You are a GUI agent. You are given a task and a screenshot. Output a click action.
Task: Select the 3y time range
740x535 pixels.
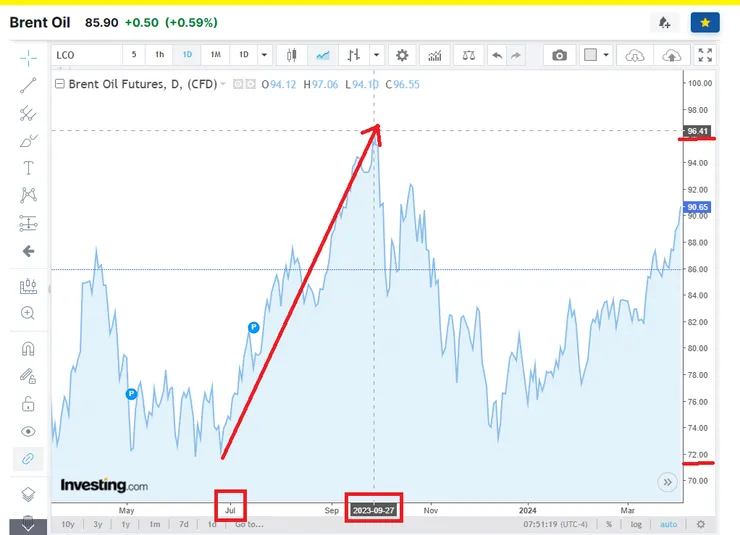coord(98,524)
